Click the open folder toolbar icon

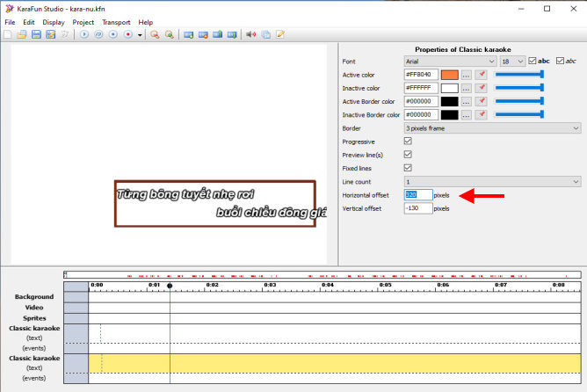pyautogui.click(x=21, y=34)
